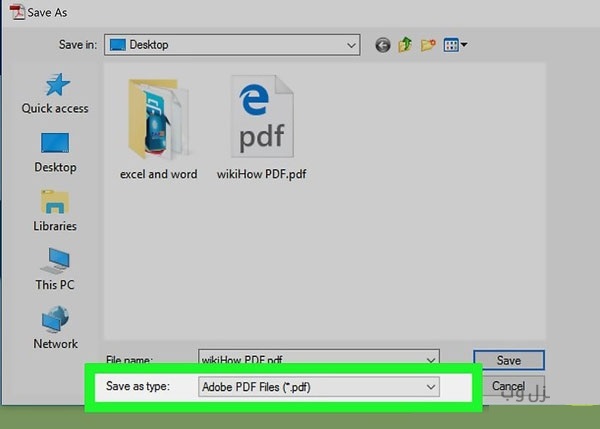Open Libraries from the places bar
Image resolution: width=600 pixels, height=429 pixels.
pos(55,209)
